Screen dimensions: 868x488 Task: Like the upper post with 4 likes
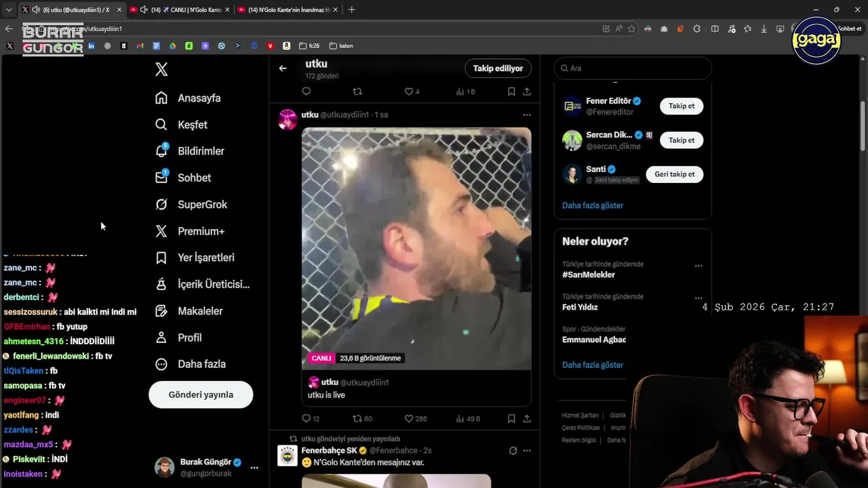point(412,91)
